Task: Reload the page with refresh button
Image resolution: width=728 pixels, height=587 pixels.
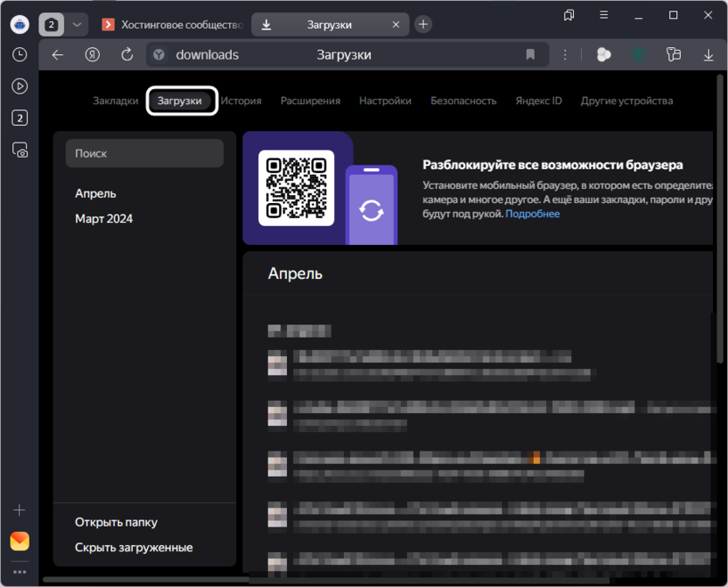Action: pyautogui.click(x=127, y=54)
